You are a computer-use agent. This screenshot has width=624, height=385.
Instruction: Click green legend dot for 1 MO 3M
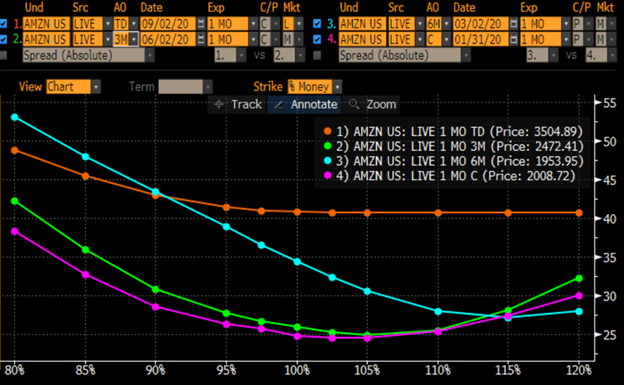328,146
